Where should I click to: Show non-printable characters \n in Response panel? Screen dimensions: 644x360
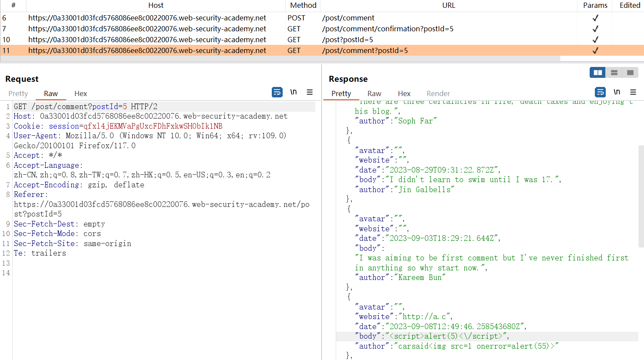click(x=617, y=92)
